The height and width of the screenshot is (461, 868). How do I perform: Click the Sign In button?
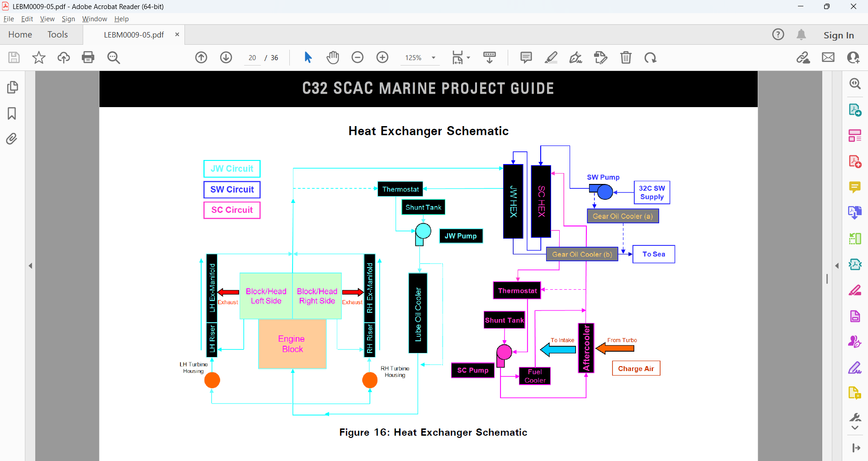(839, 35)
